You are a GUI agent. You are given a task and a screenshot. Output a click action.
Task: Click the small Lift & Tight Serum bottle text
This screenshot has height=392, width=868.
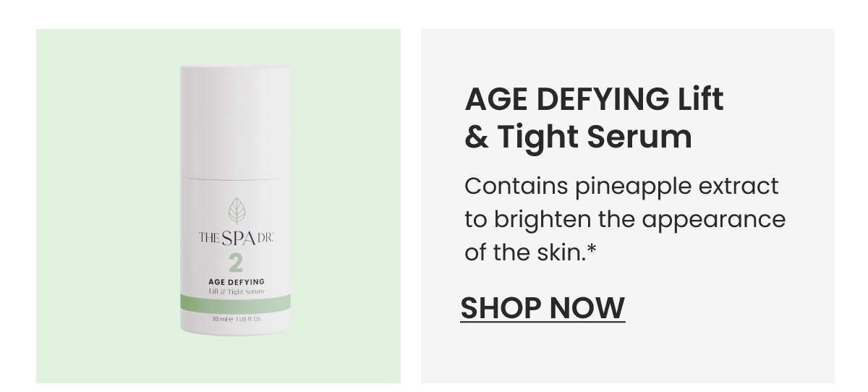(236, 291)
